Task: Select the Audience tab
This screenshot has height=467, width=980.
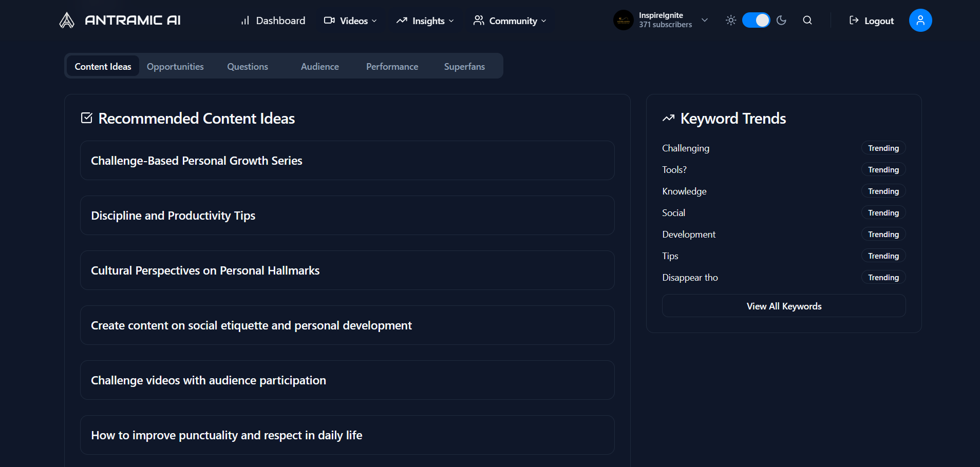Action: [x=319, y=67]
